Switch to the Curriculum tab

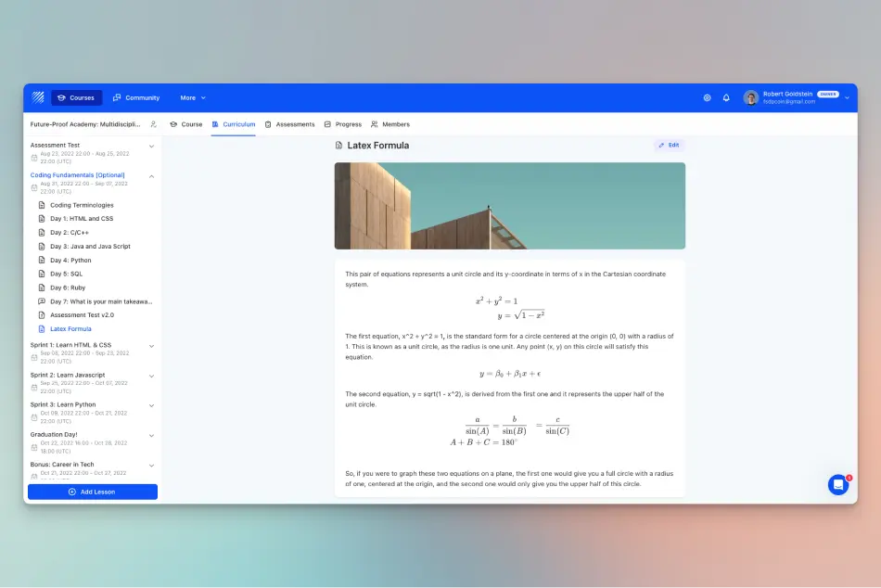pos(233,124)
